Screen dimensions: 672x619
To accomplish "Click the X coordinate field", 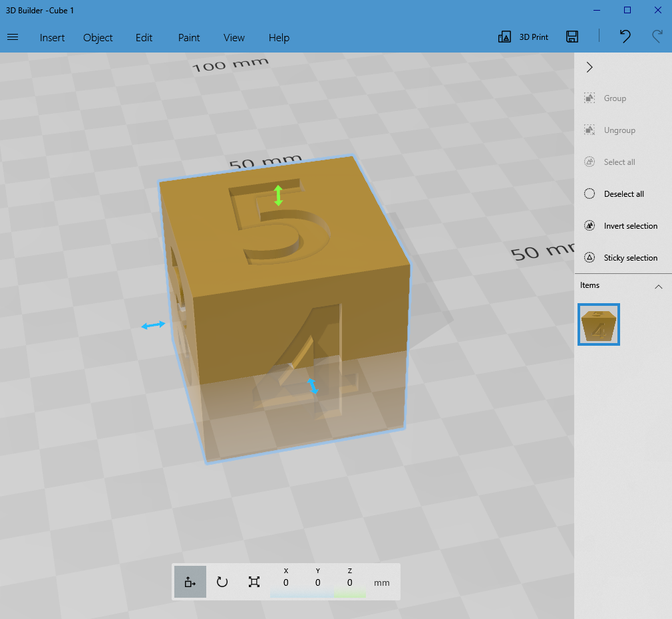I will (x=285, y=582).
